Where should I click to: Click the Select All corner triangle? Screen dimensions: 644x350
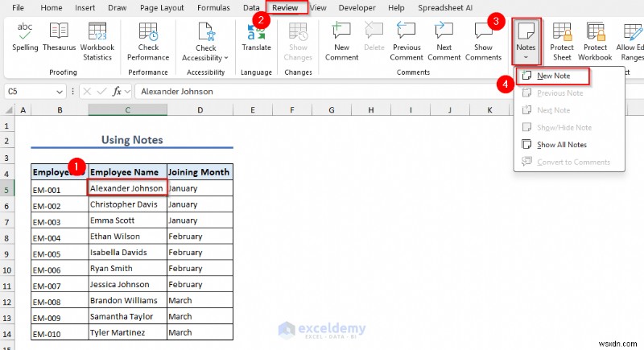click(9, 110)
